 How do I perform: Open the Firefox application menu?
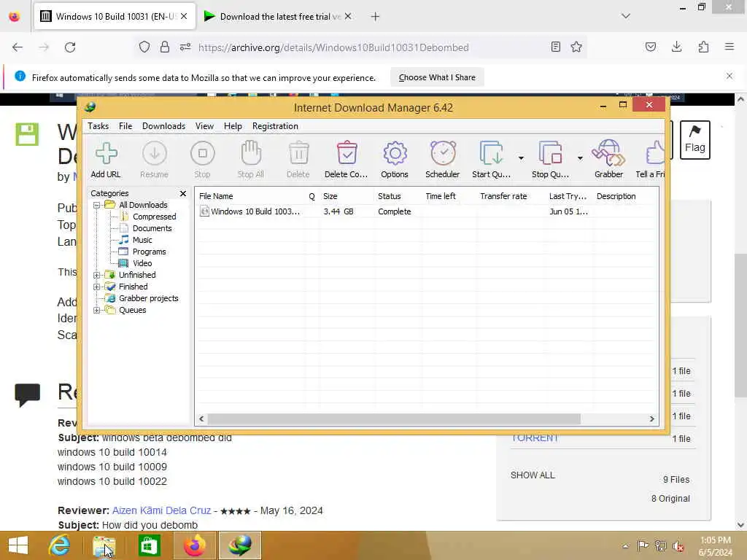click(x=729, y=47)
